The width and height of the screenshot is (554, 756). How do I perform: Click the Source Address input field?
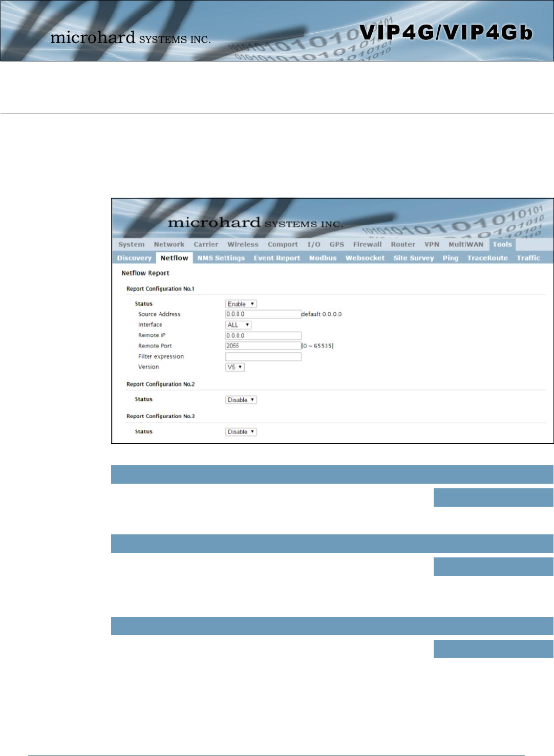coord(263,314)
